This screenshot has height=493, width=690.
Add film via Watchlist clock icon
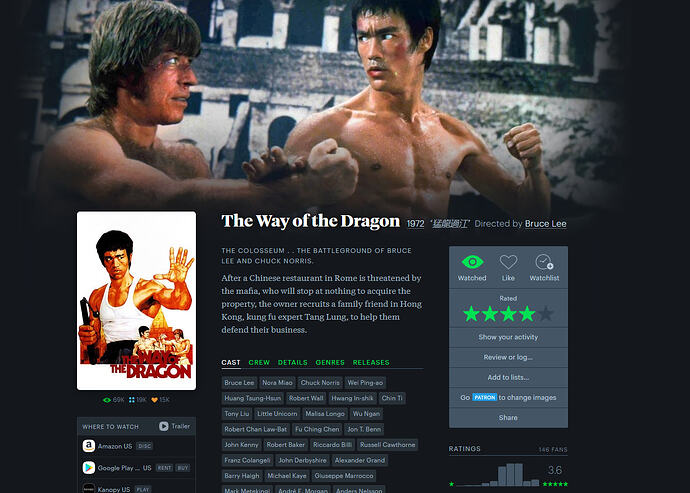[544, 262]
